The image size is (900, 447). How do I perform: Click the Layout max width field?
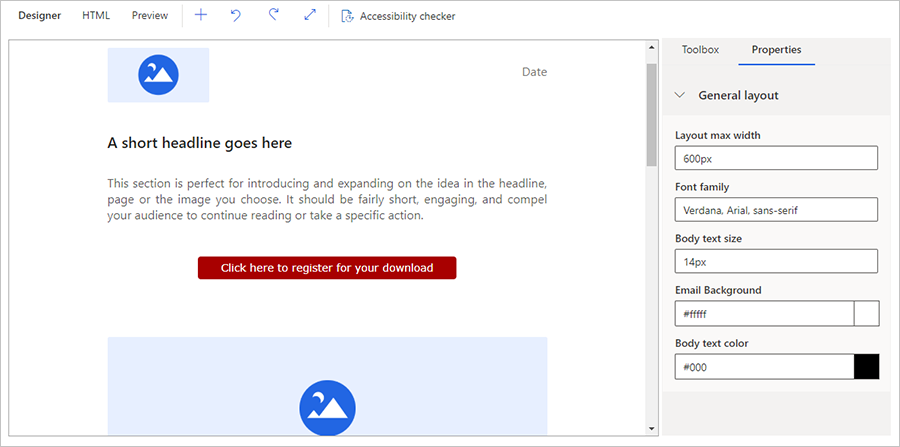pos(776,158)
